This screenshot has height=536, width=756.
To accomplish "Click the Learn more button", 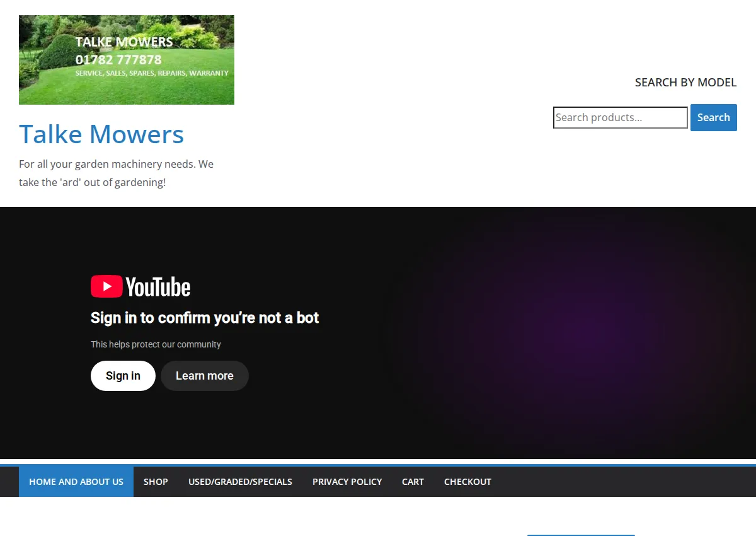I will click(x=205, y=376).
